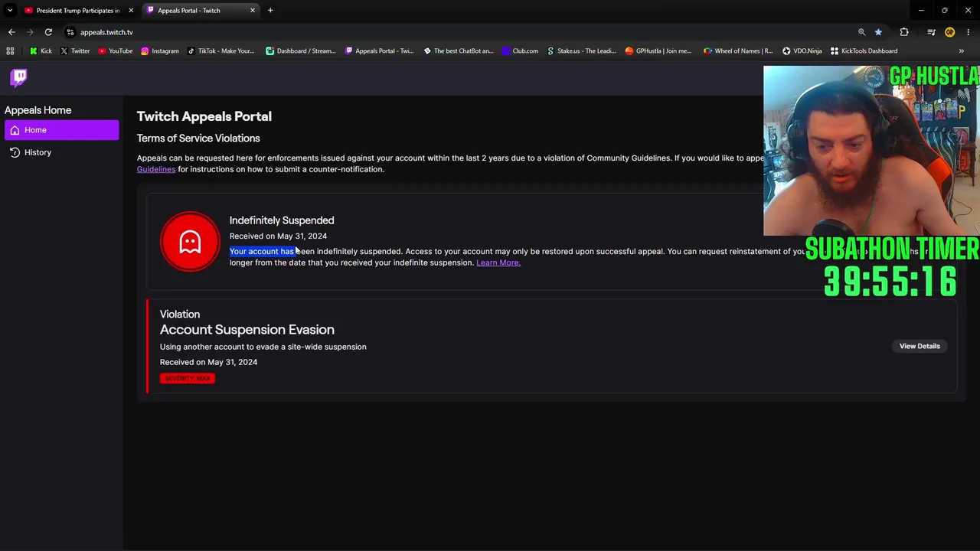Image resolution: width=980 pixels, height=551 pixels.
Task: Open the GP browser profile avatar
Action: tap(949, 32)
